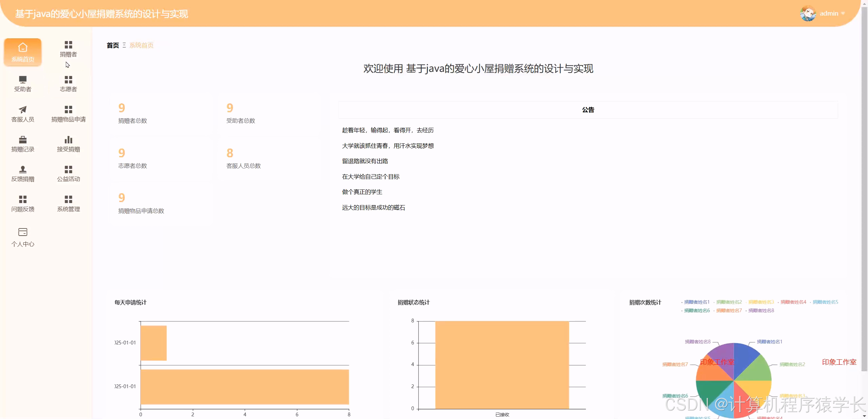The height and width of the screenshot is (419, 868).
Task: Open the 个人中心 card icon
Action: click(22, 237)
